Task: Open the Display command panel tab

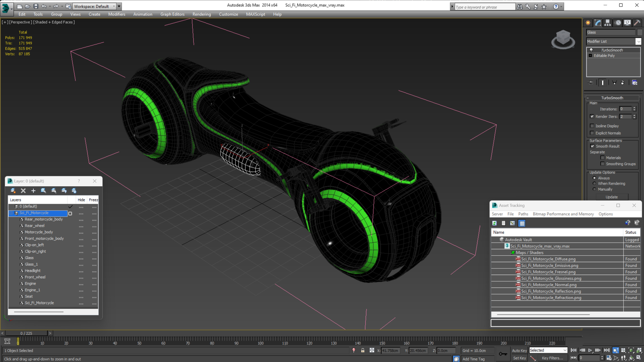Action: (627, 23)
